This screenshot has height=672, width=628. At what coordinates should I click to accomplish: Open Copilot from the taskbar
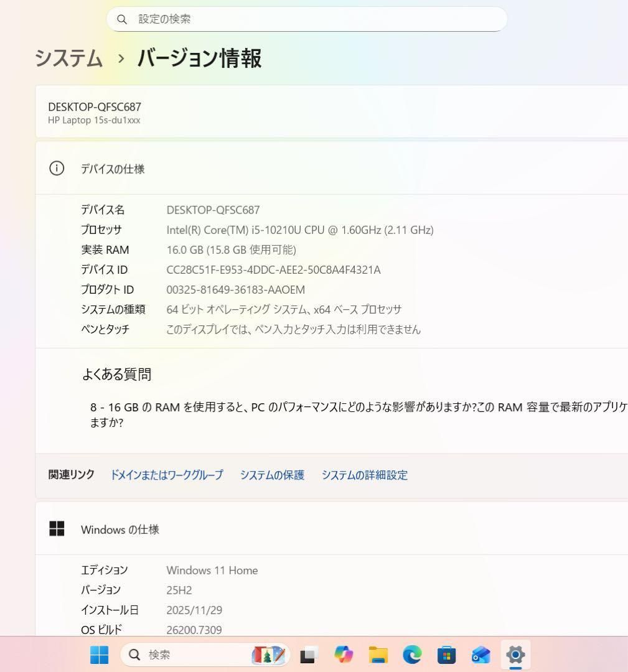344,655
